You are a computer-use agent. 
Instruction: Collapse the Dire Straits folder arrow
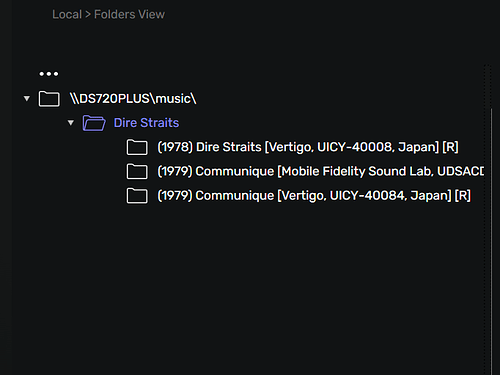[71, 123]
